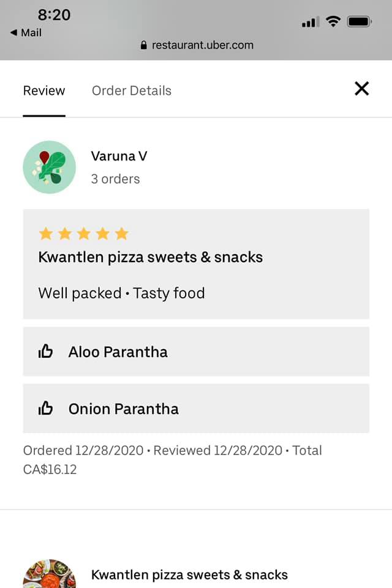The height and width of the screenshot is (588, 392).
Task: Close the review panel with the X
Action: pyautogui.click(x=362, y=89)
